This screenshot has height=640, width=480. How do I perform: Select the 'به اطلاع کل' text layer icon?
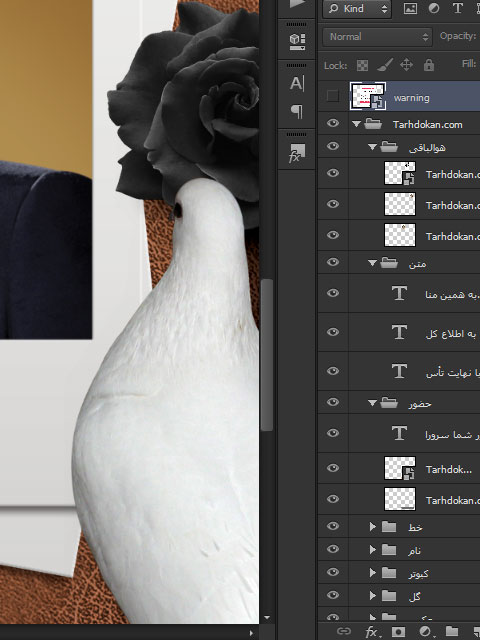click(x=399, y=332)
